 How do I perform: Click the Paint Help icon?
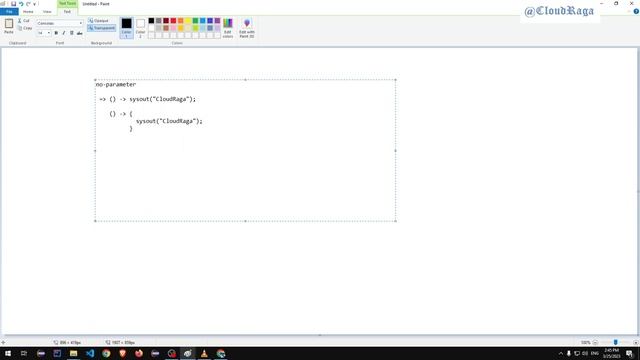(x=636, y=12)
